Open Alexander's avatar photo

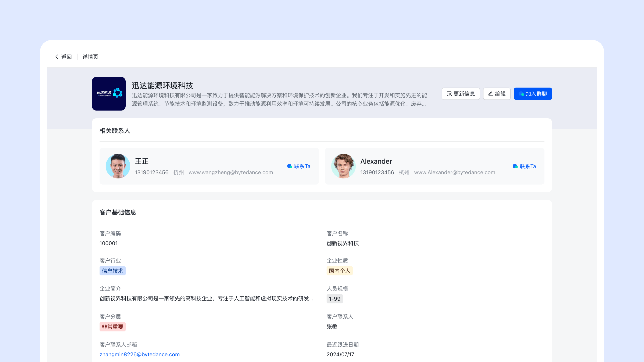tap(343, 166)
